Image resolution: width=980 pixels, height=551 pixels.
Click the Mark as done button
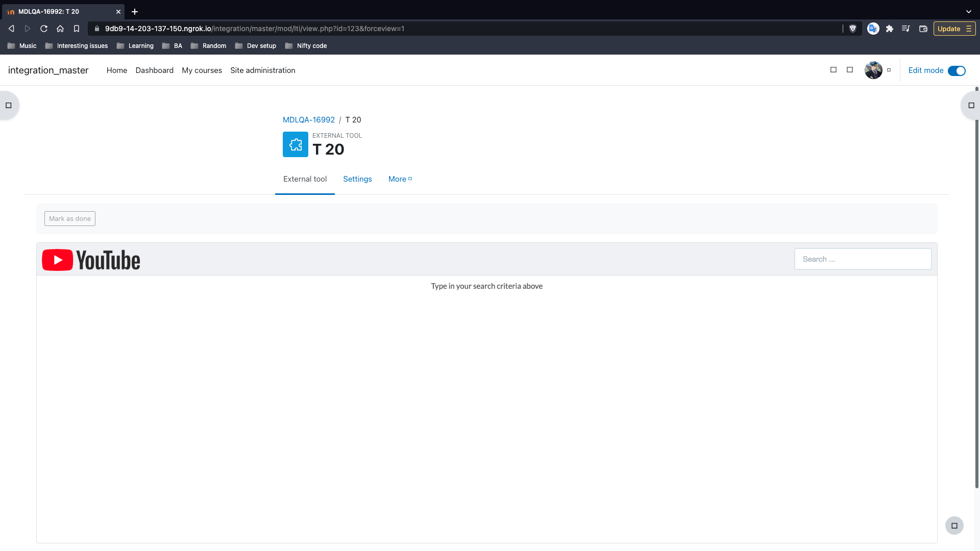click(70, 219)
